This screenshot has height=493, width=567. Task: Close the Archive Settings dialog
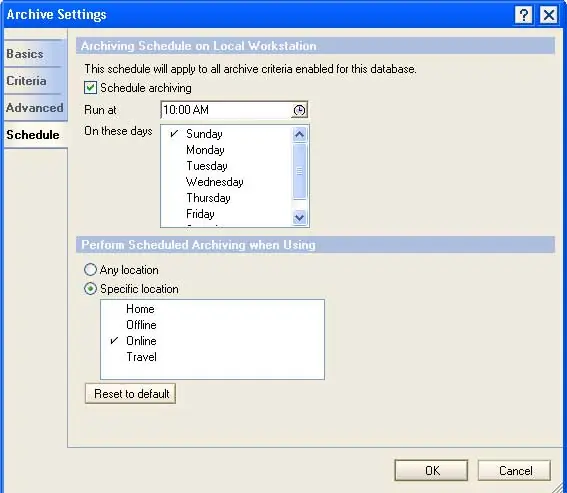coord(549,15)
